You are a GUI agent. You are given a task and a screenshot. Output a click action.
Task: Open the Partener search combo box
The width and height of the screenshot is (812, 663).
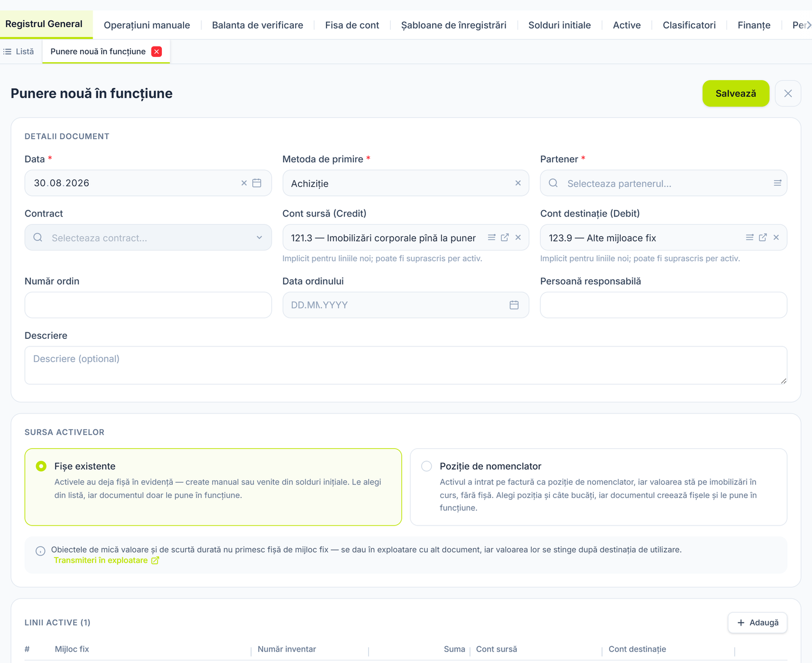tap(664, 183)
